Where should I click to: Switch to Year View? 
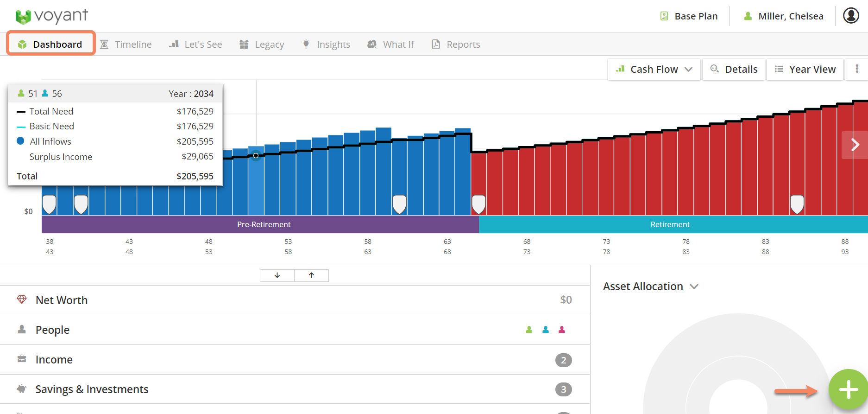tap(805, 69)
